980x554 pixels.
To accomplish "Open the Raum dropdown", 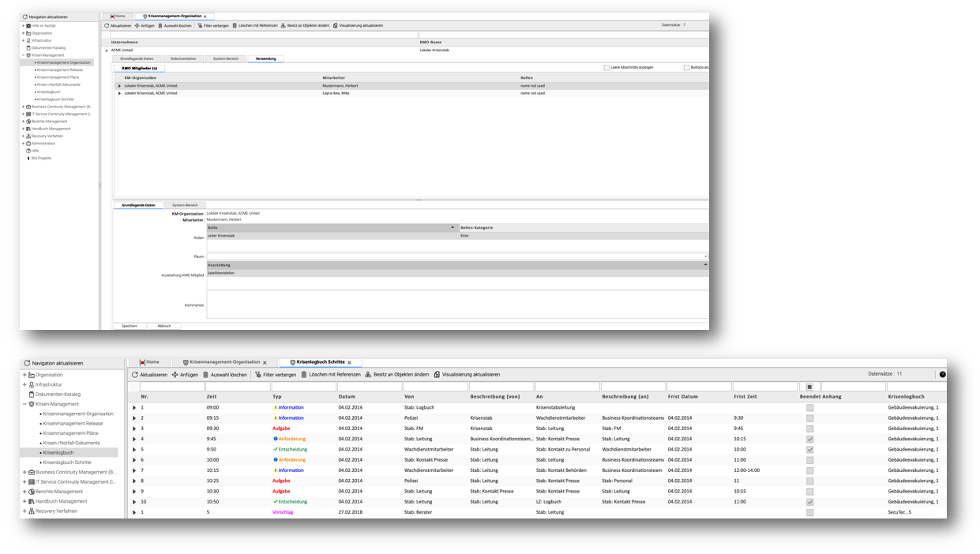I will click(705, 256).
